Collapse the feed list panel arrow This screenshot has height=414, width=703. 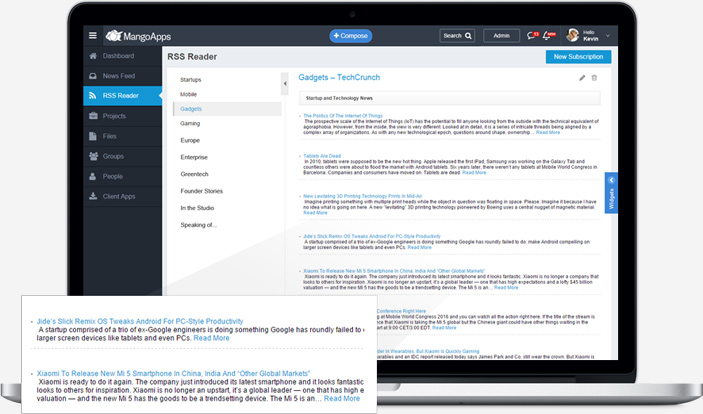click(284, 83)
